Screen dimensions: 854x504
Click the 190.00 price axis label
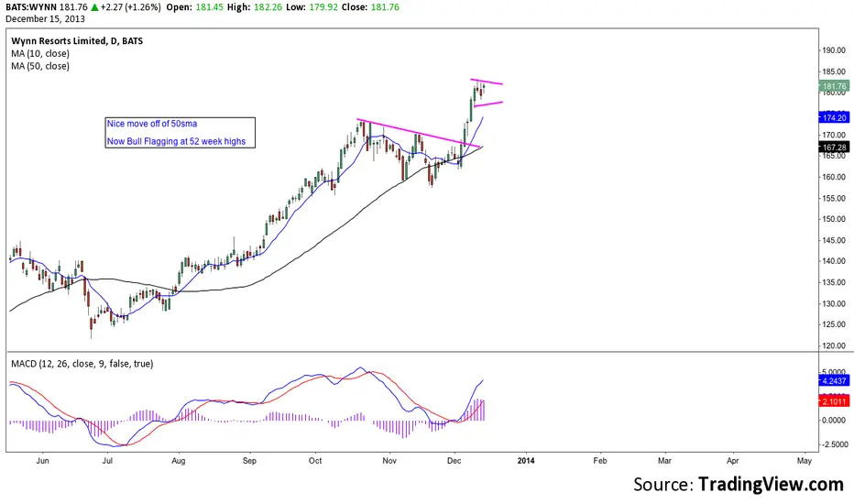pyautogui.click(x=834, y=50)
